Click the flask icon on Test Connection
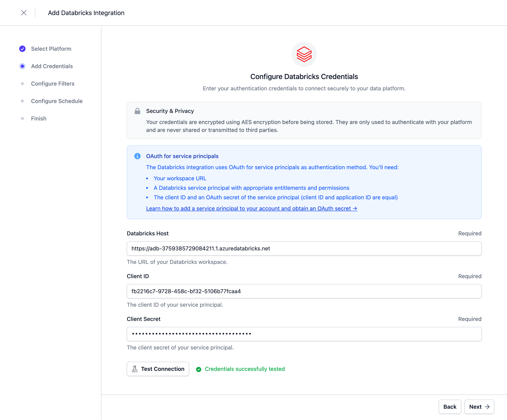The width and height of the screenshot is (507, 420). click(x=135, y=369)
